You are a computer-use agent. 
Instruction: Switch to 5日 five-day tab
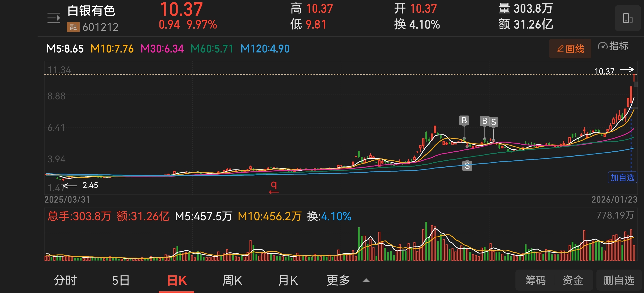[x=121, y=280]
